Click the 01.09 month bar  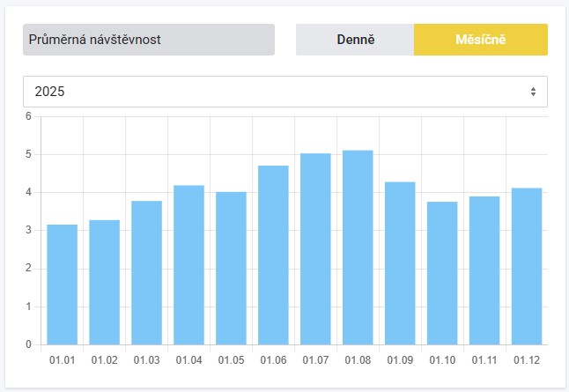pyautogui.click(x=400, y=263)
